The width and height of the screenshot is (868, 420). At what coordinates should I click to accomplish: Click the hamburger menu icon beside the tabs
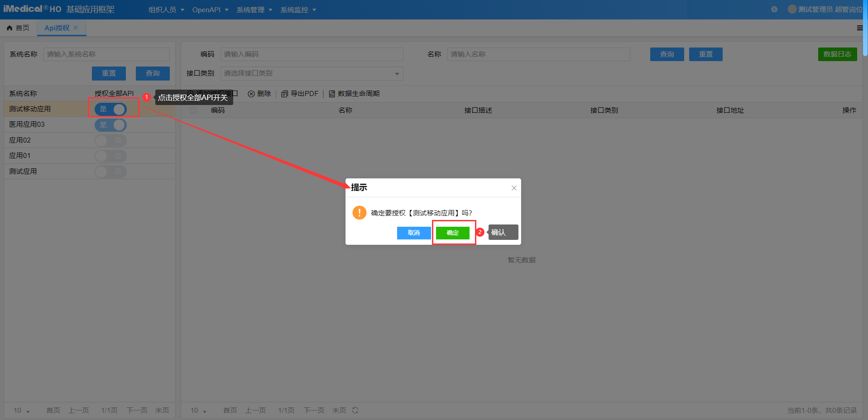[x=859, y=28]
